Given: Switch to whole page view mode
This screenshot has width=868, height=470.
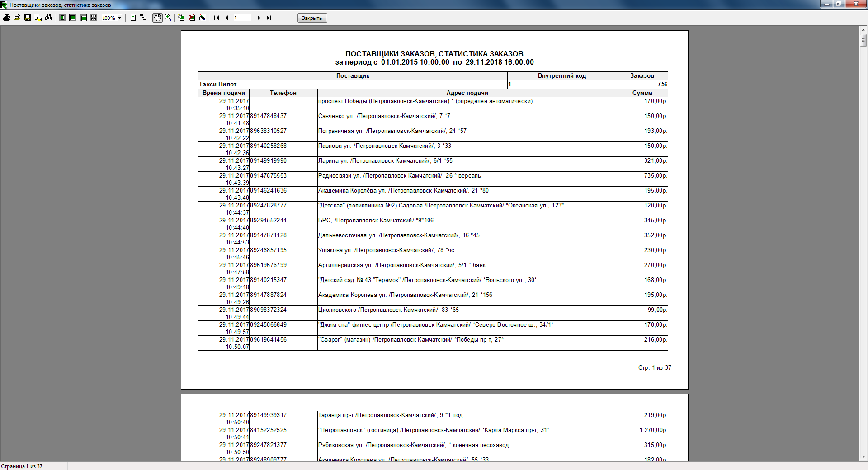Looking at the screenshot, I should coord(62,18).
